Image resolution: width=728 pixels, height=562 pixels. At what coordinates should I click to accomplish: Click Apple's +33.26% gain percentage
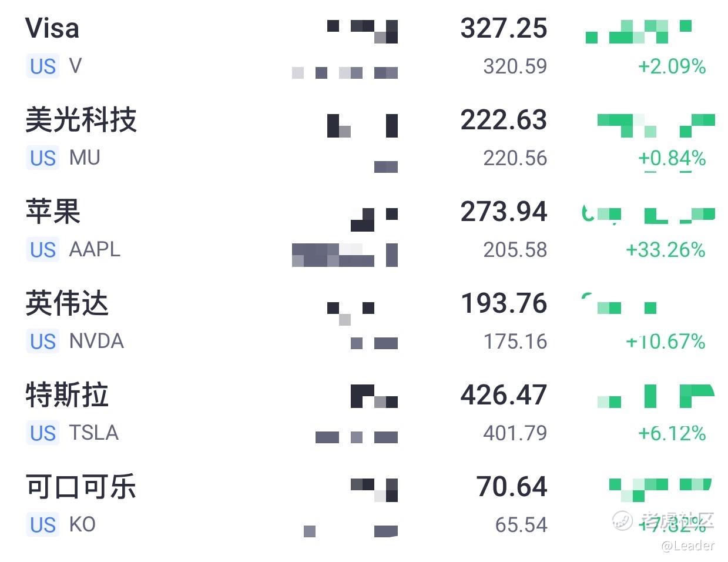[x=665, y=250]
